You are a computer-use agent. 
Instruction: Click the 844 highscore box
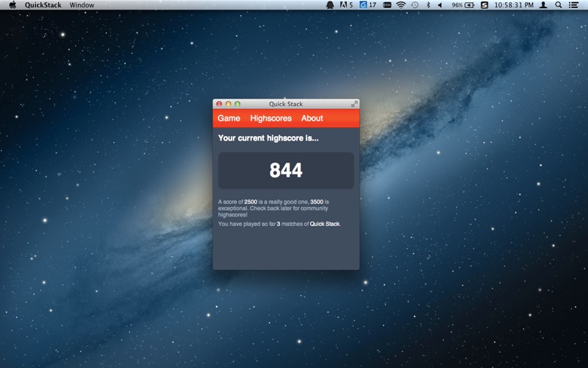pyautogui.click(x=286, y=171)
